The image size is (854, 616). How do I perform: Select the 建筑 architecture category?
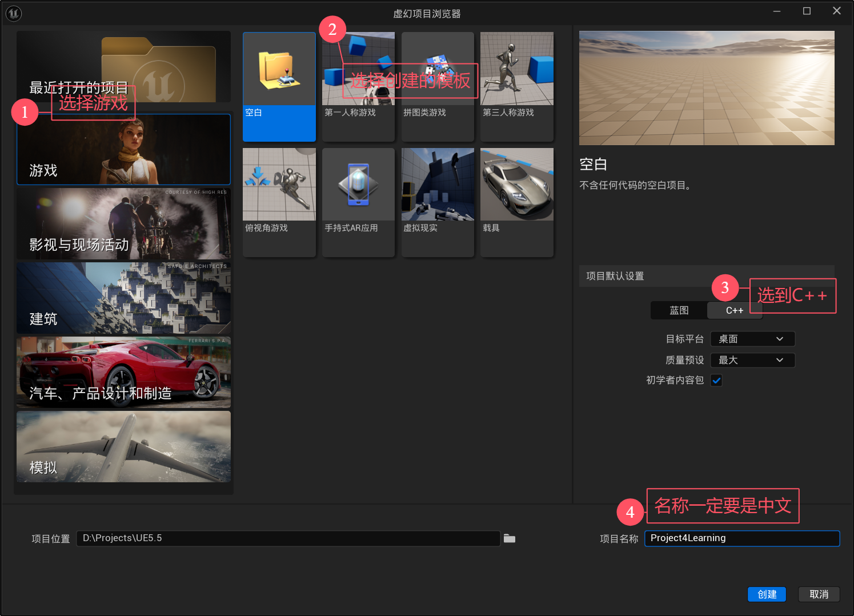tap(123, 298)
